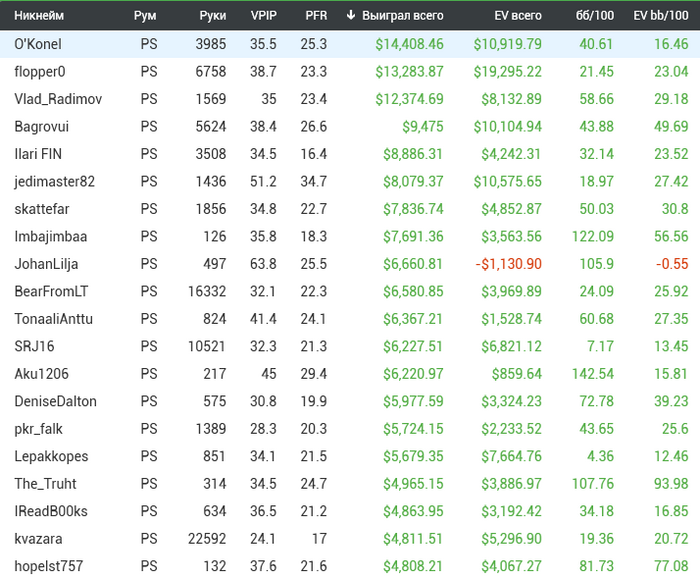The width and height of the screenshot is (700, 579).
Task: Click The_Truht EV bb/100 value 93.98
Action: (x=671, y=484)
